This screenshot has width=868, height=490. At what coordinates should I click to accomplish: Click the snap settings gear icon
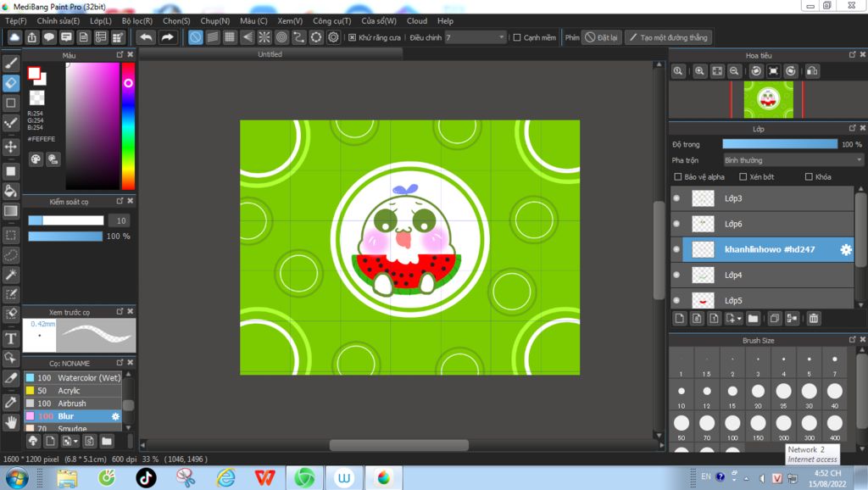tap(333, 37)
